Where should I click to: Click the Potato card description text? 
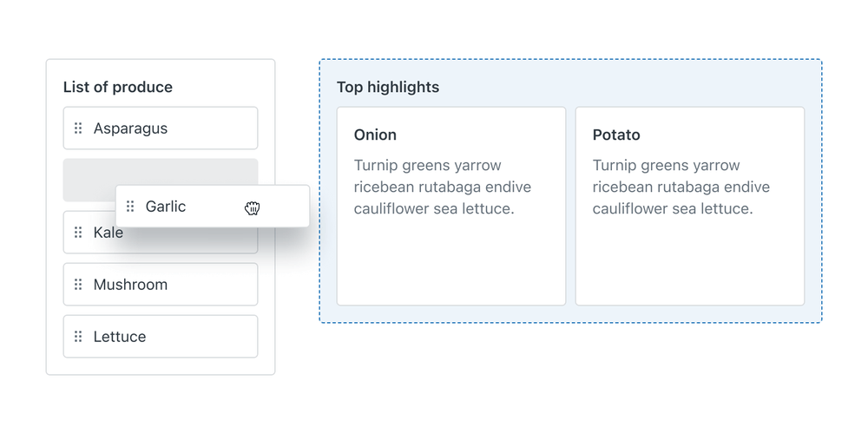click(681, 187)
